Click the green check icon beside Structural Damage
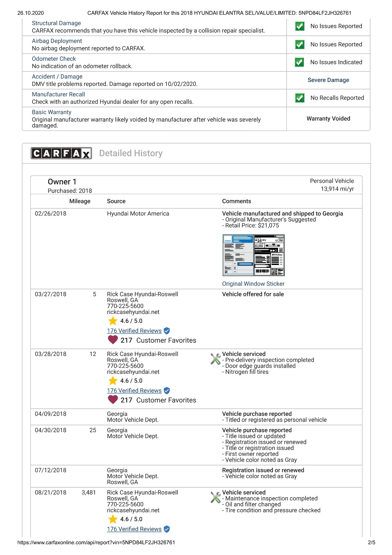 [x=299, y=26]
